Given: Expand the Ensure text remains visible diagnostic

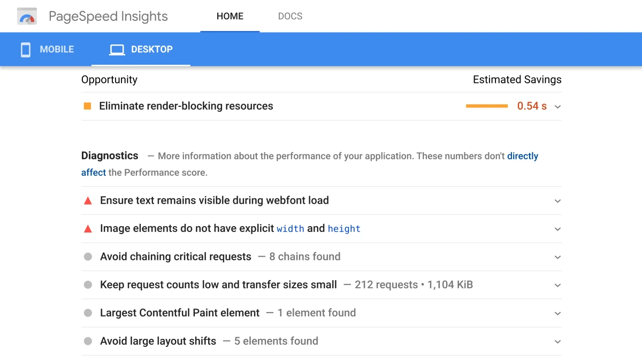Looking at the screenshot, I should point(557,200).
